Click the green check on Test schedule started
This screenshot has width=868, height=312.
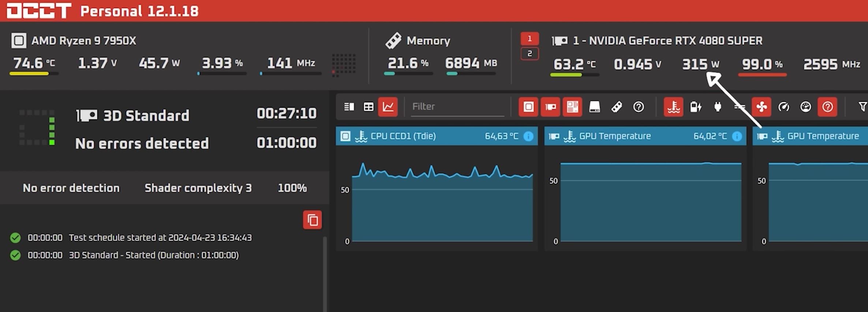pos(15,238)
